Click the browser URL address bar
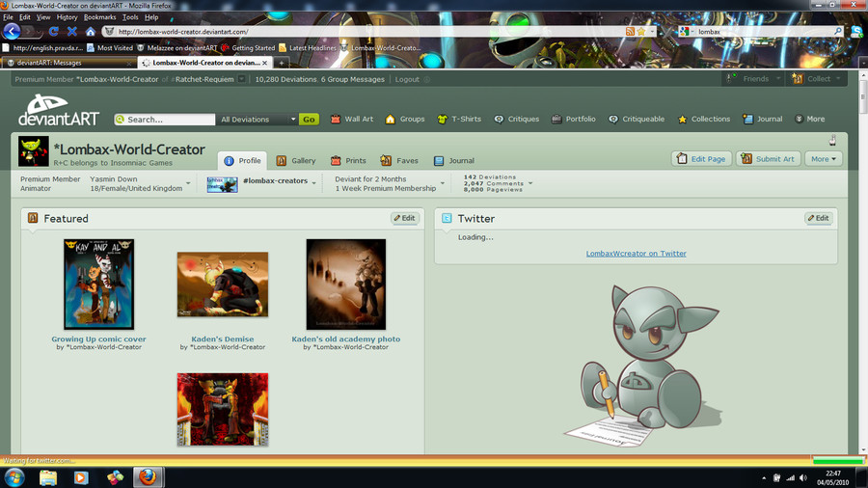 coord(366,32)
